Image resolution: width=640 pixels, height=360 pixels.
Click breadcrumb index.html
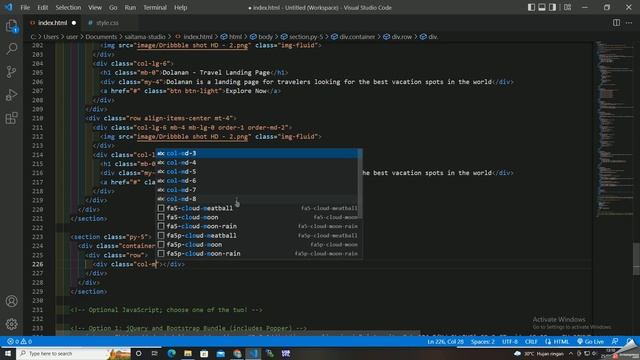click(198, 37)
